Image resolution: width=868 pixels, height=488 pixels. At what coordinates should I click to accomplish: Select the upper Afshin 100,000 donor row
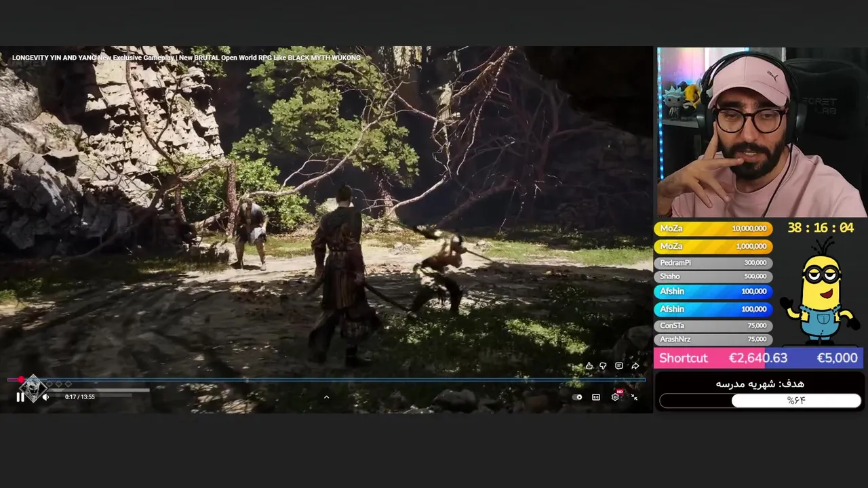click(x=713, y=291)
